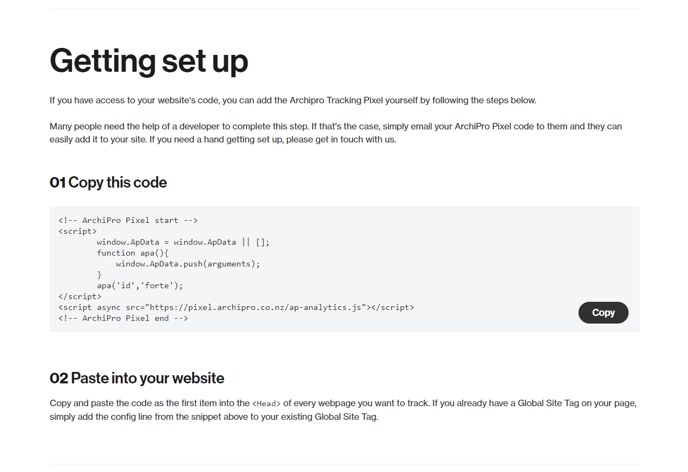Click the opening script tag line

click(77, 231)
